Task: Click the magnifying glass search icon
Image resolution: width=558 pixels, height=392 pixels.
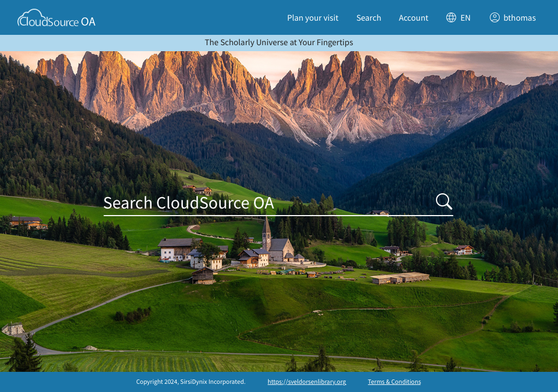Action: [444, 201]
